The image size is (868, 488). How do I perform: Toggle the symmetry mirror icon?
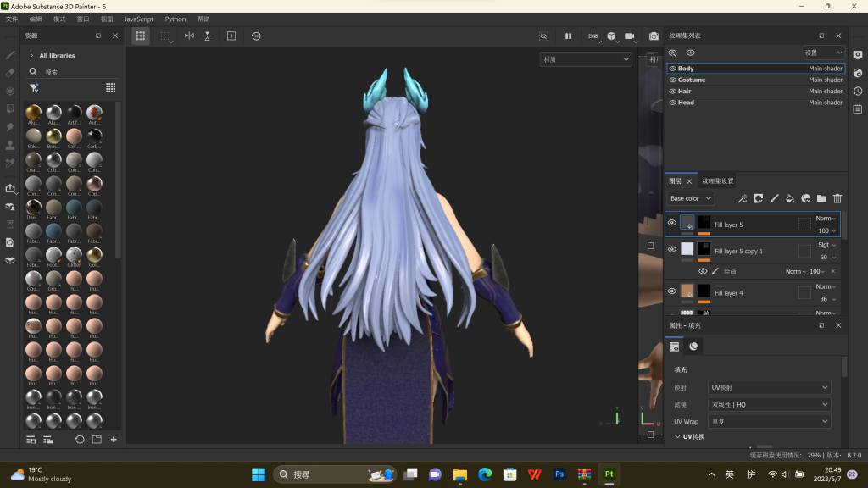click(189, 36)
